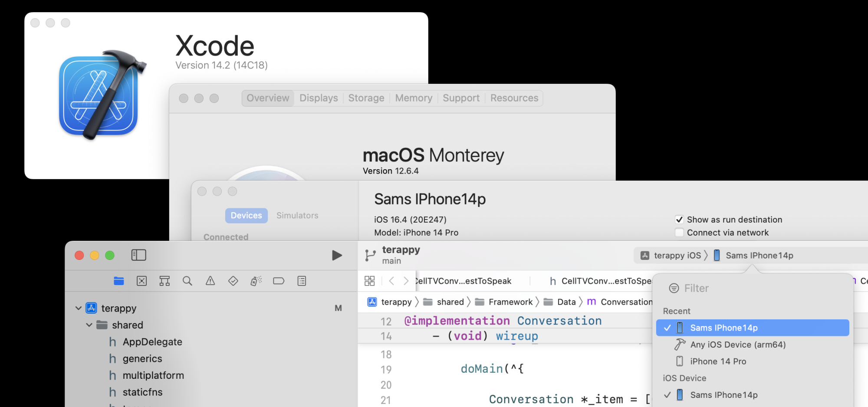868x407 pixels.
Task: Open the Conversation breadcrumb in jump bar
Action: [619, 302]
